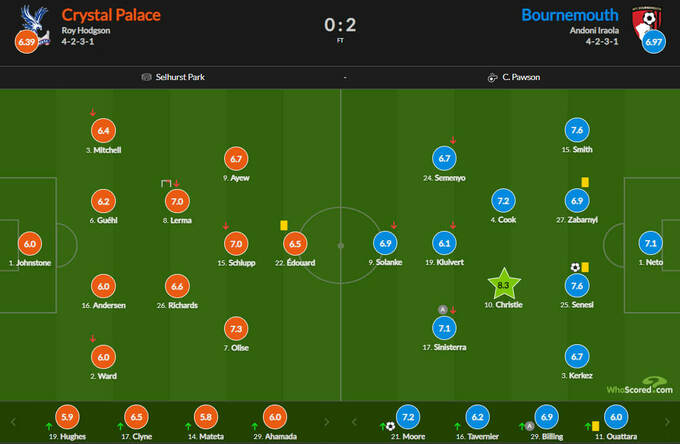Select Neto's 7.1 rating circle
Screen dimensions: 680x444
[x=651, y=243]
